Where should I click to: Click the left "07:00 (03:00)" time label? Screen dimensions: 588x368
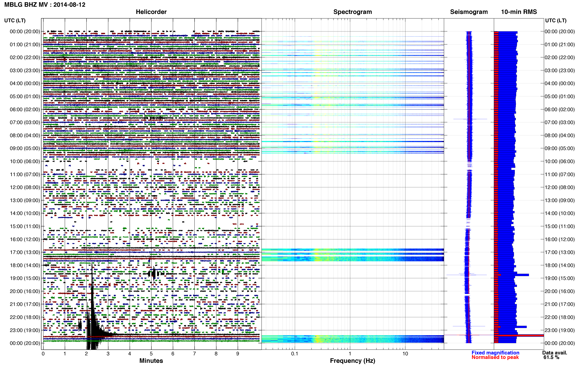(25, 122)
